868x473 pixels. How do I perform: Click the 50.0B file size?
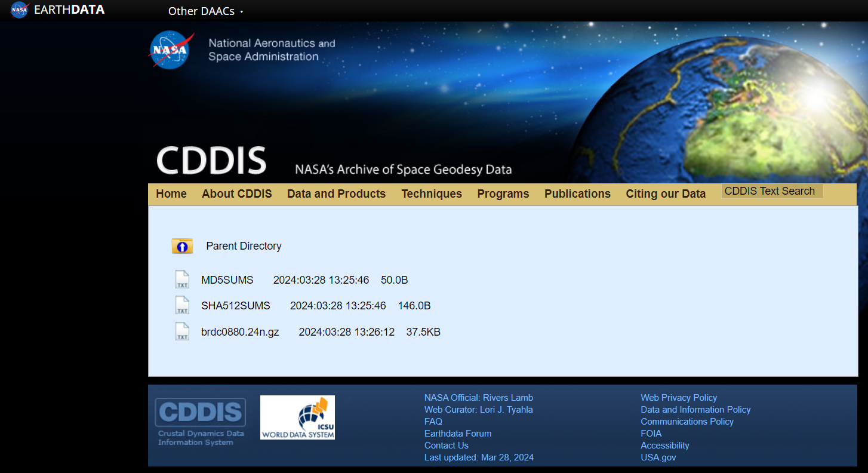coord(395,280)
